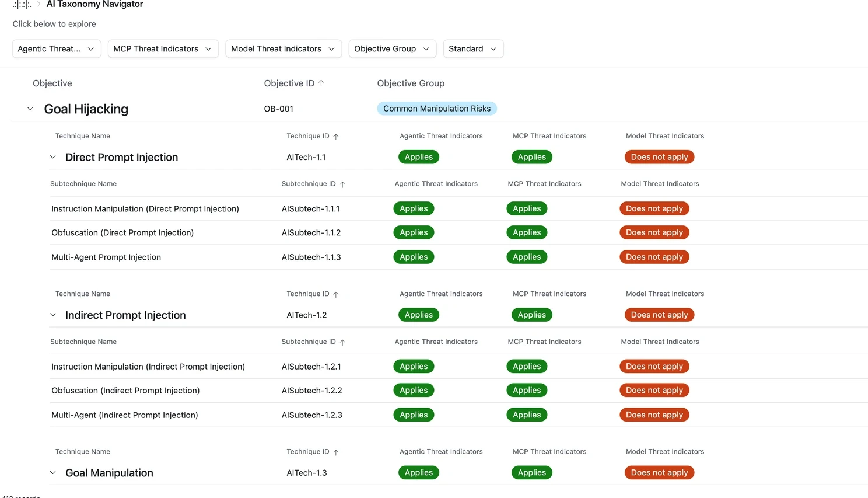Select the MCP Threat Indicators filter
Image resolution: width=868 pixels, height=498 pixels.
[163, 49]
